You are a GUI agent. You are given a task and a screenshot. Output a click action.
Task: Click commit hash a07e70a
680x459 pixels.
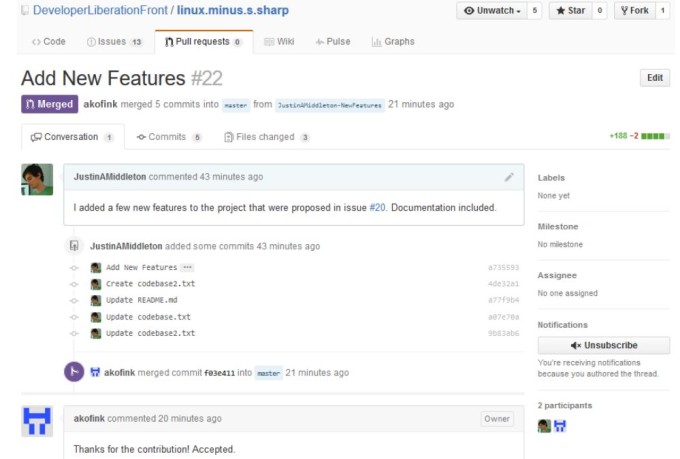(503, 317)
